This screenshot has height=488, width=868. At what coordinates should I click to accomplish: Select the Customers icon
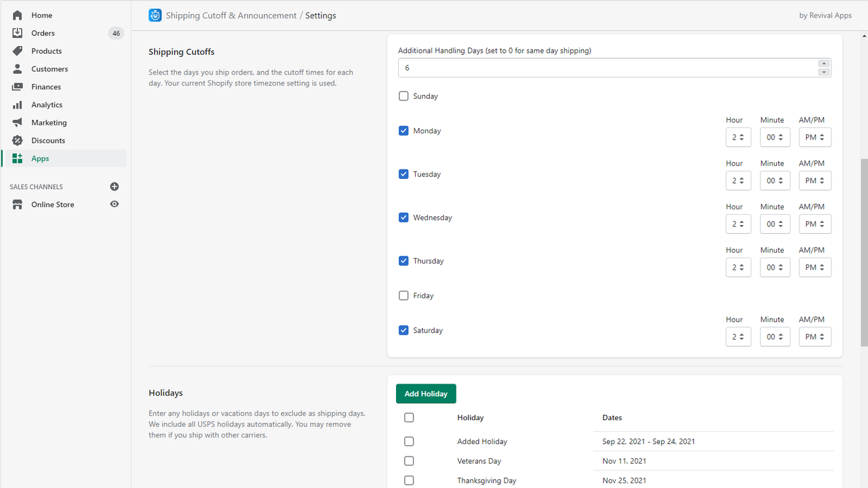click(16, 68)
